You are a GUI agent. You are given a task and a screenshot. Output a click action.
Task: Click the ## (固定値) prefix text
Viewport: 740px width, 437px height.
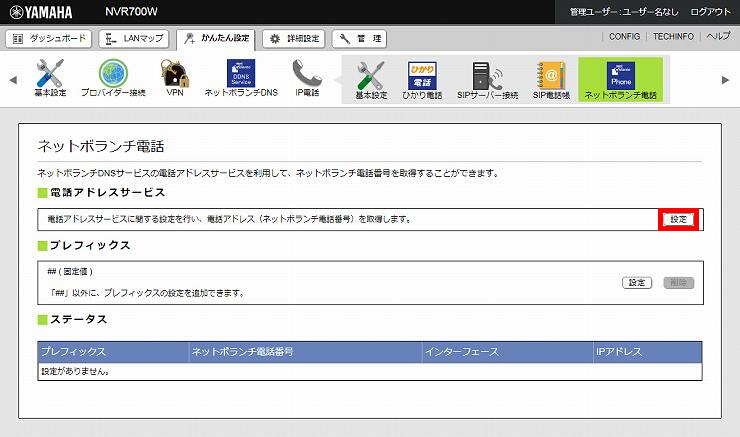pos(70,271)
